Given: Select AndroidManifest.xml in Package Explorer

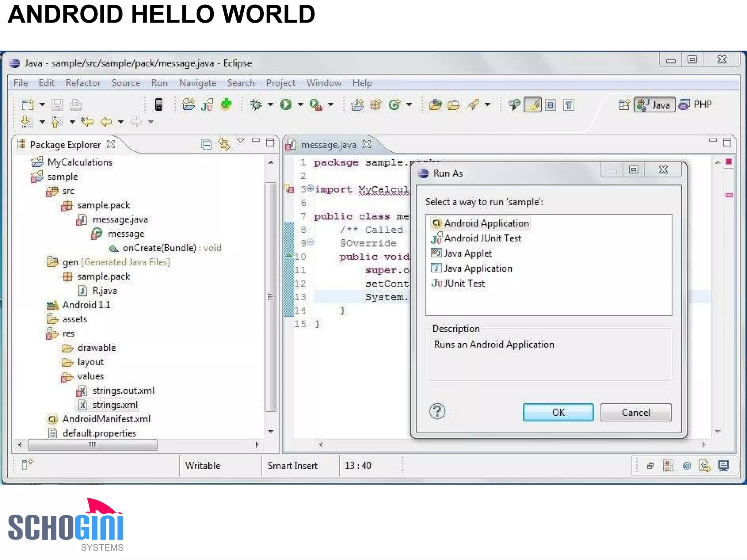Looking at the screenshot, I should [x=99, y=419].
